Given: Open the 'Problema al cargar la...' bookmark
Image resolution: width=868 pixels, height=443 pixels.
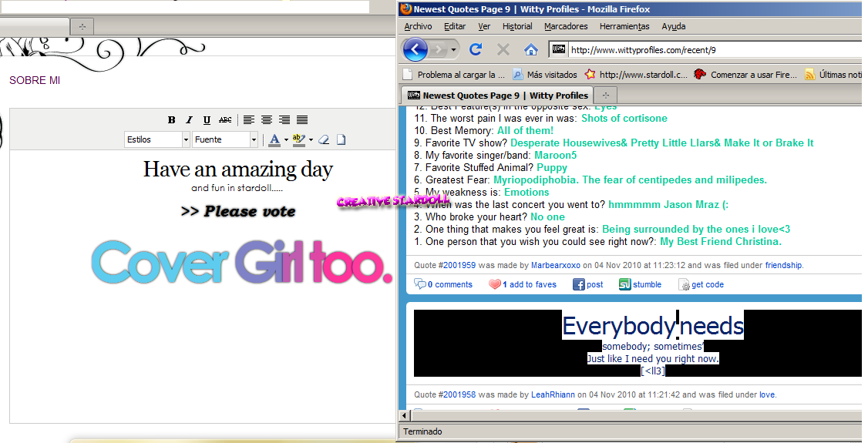Looking at the screenshot, I should 454,75.
